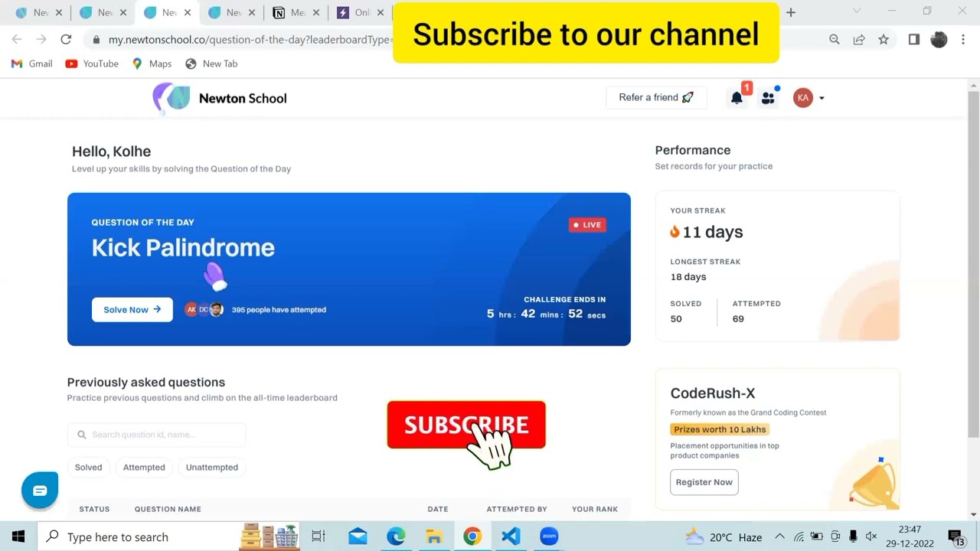Open Gmail bookmark

click(x=32, y=64)
